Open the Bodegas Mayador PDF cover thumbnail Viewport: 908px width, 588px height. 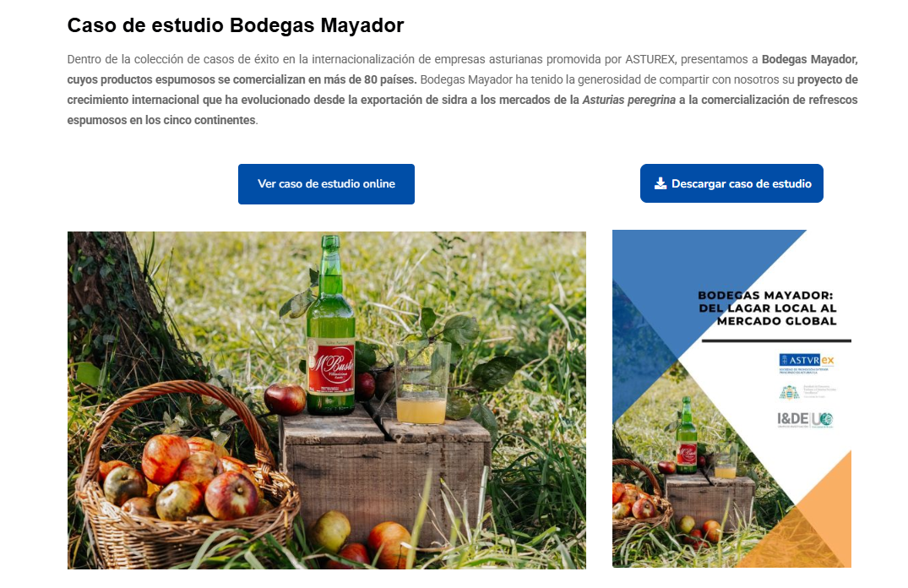[732, 399]
